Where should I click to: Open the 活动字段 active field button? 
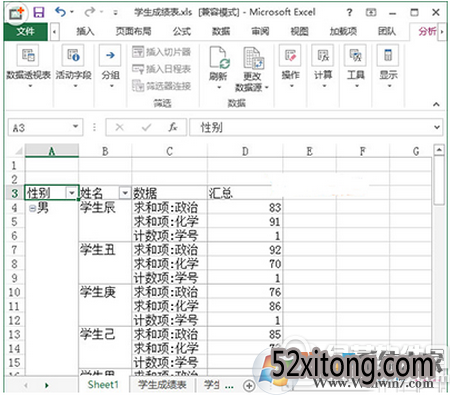(x=73, y=66)
